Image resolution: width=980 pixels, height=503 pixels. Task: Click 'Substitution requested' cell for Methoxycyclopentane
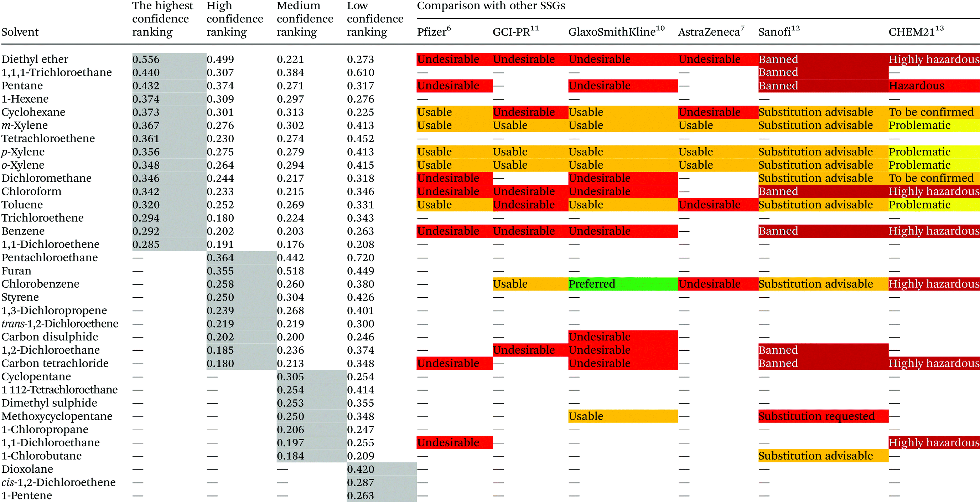point(823,416)
